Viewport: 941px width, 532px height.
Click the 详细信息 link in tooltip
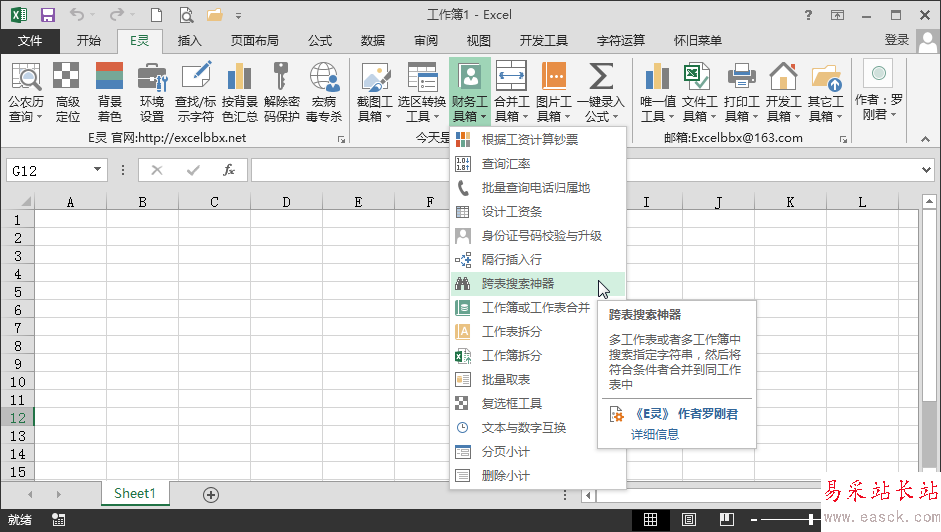click(x=655, y=434)
